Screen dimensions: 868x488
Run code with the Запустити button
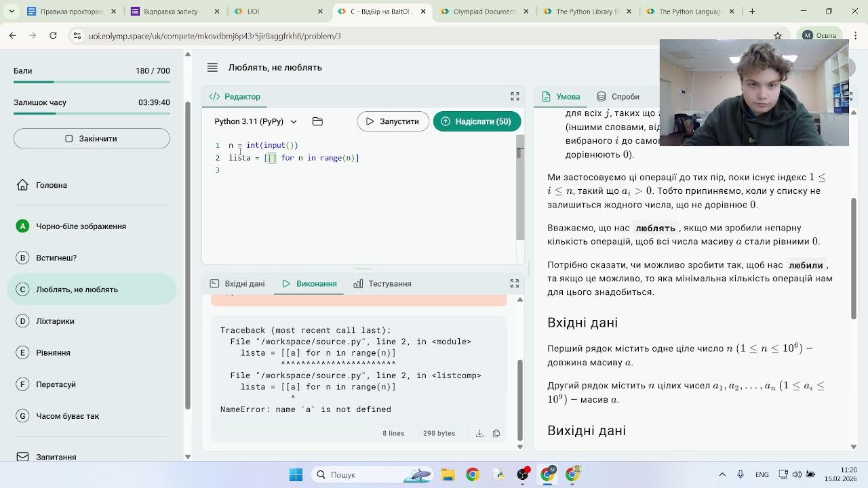point(393,121)
